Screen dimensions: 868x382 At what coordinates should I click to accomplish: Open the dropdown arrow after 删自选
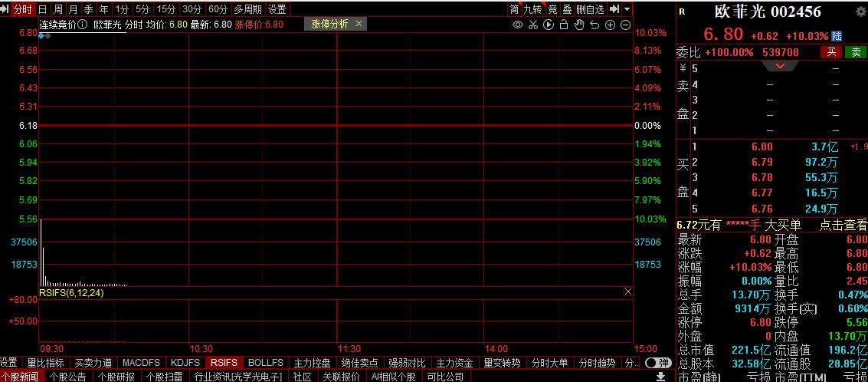(627, 9)
